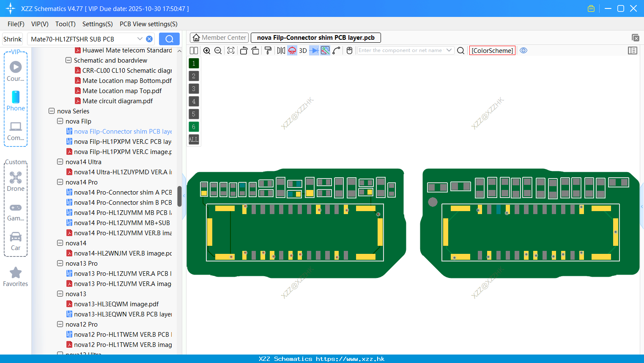Select the nova Filp-Connector shim PCB layer tab

[x=316, y=38]
